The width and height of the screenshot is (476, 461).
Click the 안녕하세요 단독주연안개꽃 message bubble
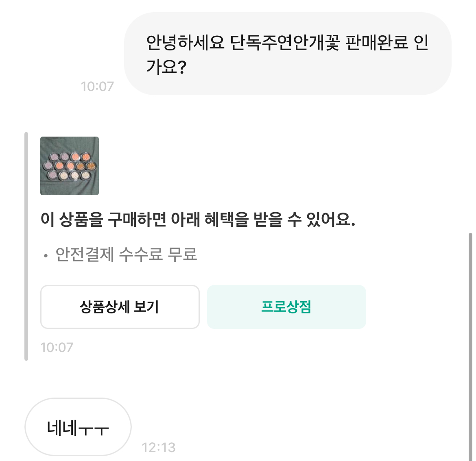coord(287,54)
